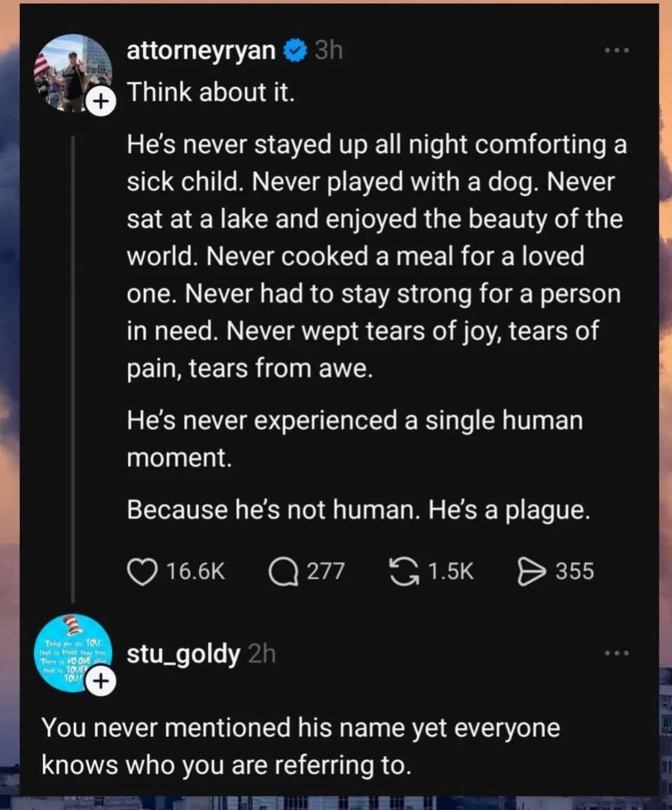This screenshot has width=672, height=810.
Task: Click the blue verified badge next to attorneyryan
Action: click(295, 51)
